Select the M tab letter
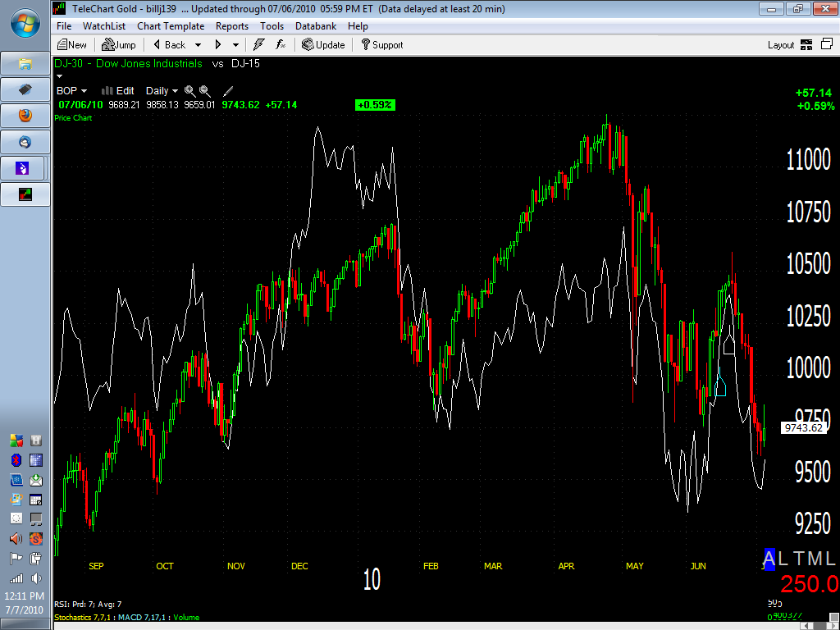This screenshot has height=630, width=840. click(815, 559)
